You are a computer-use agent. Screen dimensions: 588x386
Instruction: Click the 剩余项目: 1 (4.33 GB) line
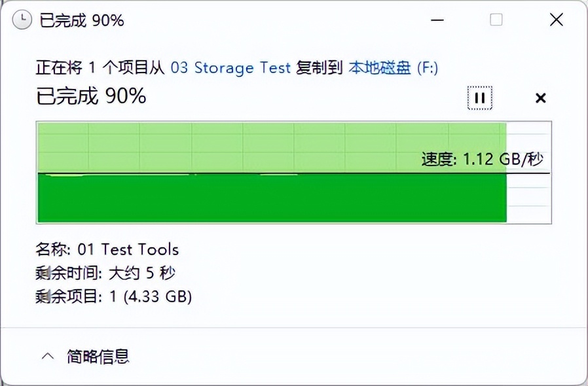click(113, 296)
